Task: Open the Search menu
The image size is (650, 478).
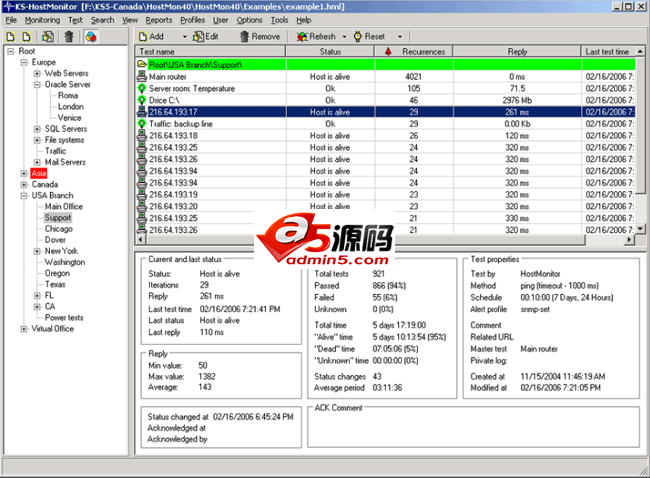Action: [x=102, y=20]
